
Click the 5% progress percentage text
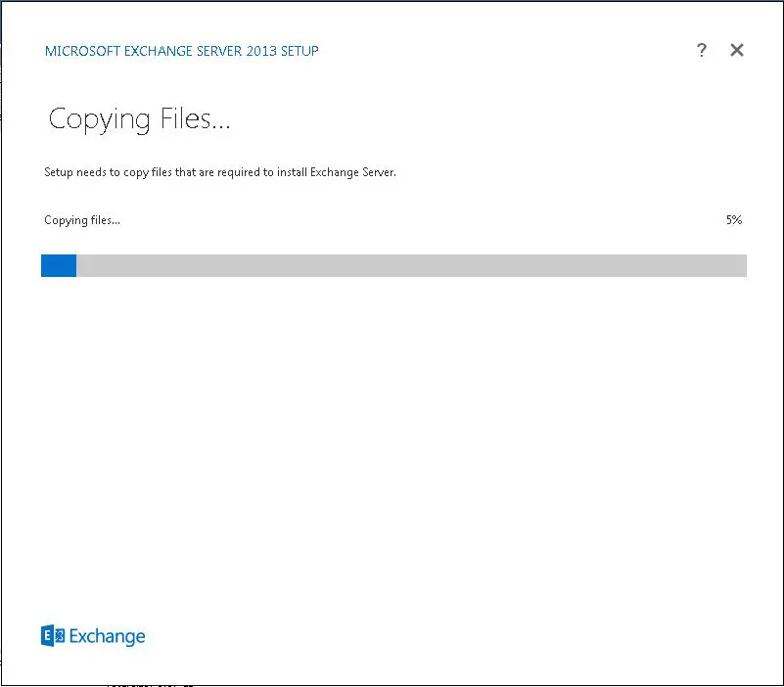click(x=734, y=220)
